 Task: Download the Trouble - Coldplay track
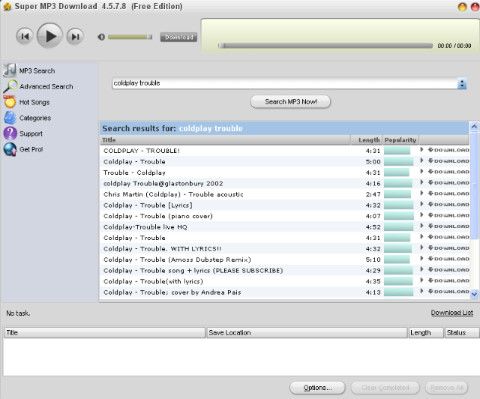point(449,172)
